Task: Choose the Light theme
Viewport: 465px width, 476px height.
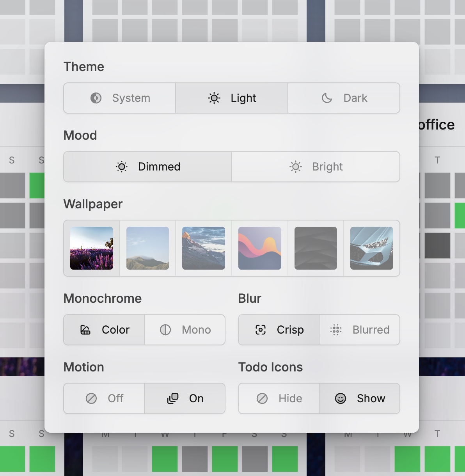Action: pyautogui.click(x=232, y=98)
